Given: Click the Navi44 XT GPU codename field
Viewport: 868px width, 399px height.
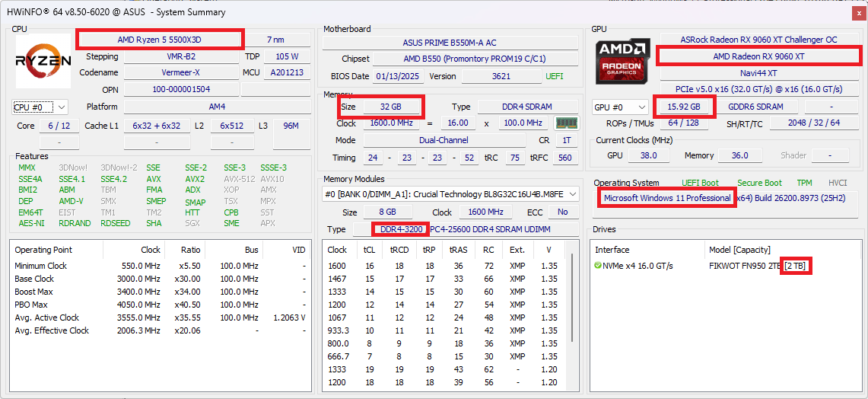Looking at the screenshot, I should point(758,72).
